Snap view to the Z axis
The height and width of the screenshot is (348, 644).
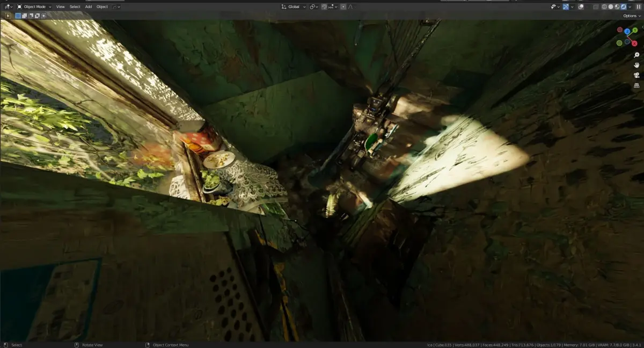point(627,32)
